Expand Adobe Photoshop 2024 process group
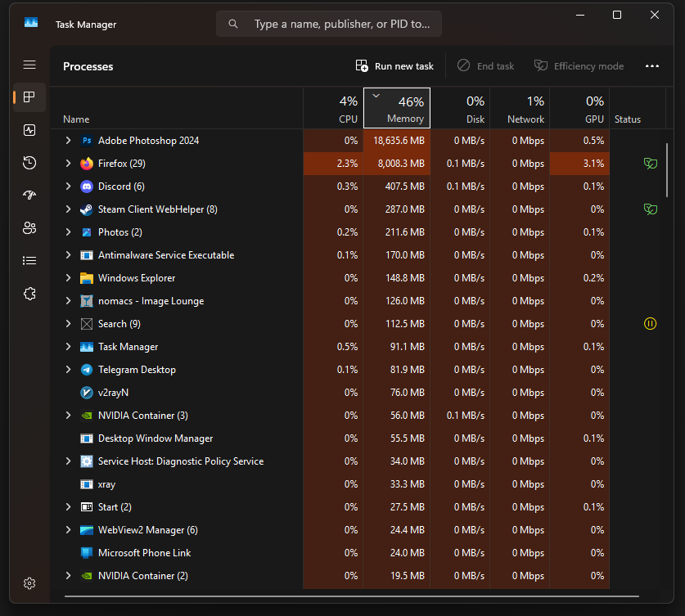This screenshot has width=685, height=616. [68, 140]
